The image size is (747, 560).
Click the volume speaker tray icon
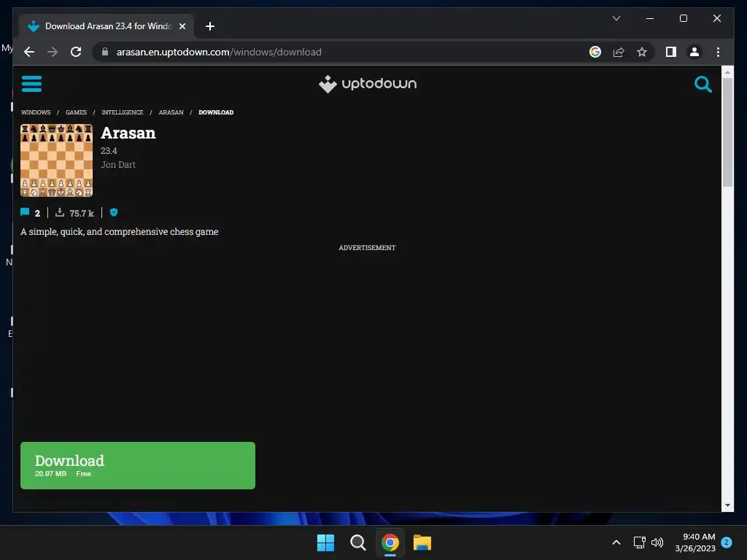(657, 542)
